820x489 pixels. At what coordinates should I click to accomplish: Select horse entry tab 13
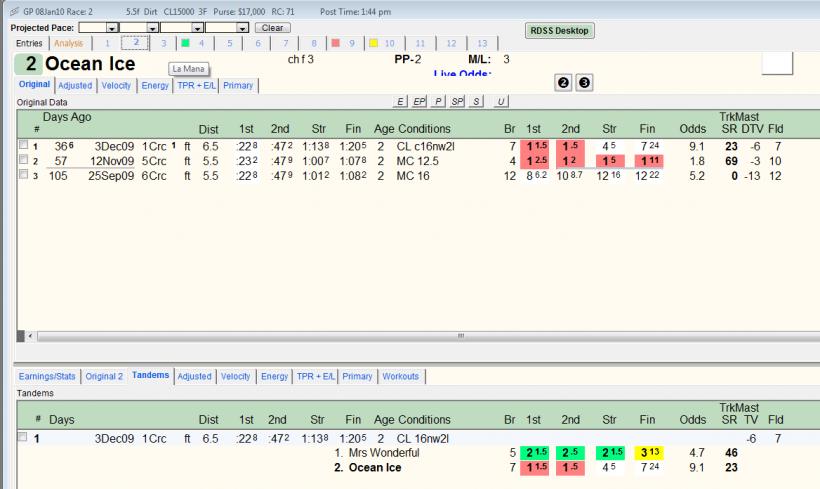tap(482, 43)
